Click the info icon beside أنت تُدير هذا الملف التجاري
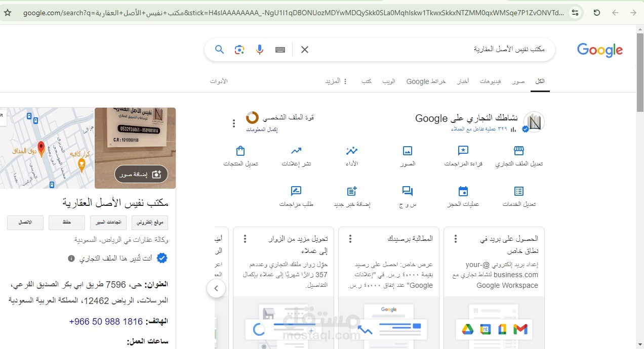The height and width of the screenshot is (349, 644). 71,258
